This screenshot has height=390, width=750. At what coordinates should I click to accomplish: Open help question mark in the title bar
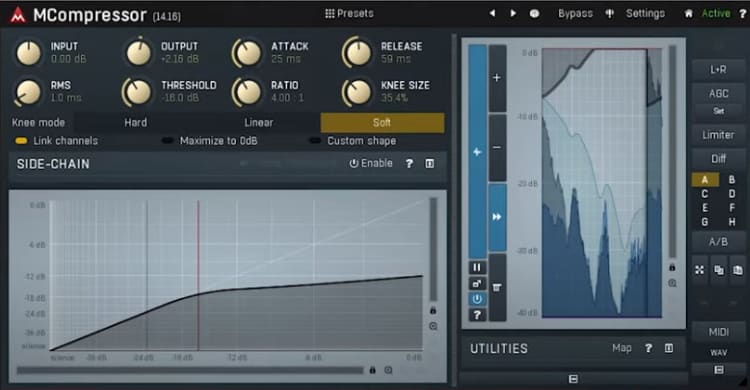point(743,14)
